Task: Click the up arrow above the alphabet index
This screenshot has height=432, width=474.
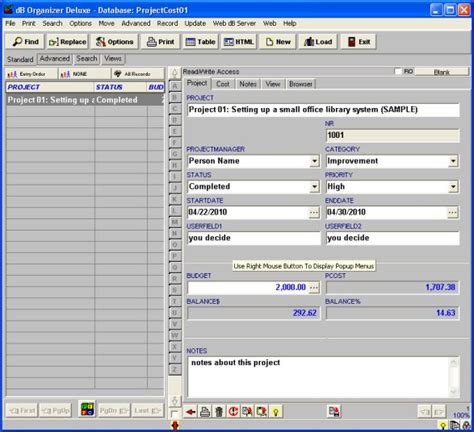Action: click(175, 73)
